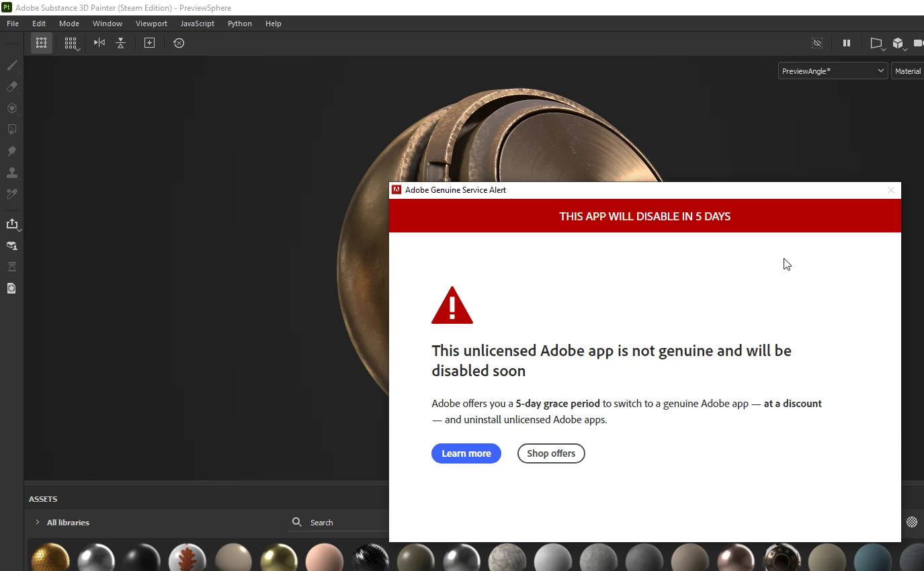Open the JavaScript menu
Image resolution: width=924 pixels, height=571 pixels.
[198, 24]
